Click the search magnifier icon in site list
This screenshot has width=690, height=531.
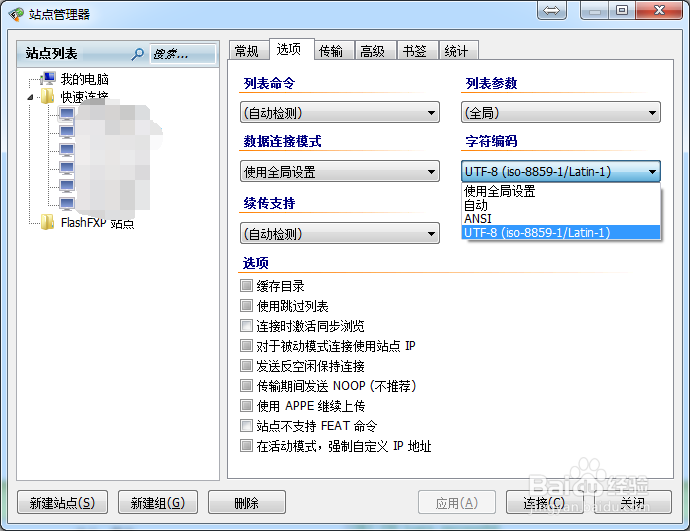point(138,55)
